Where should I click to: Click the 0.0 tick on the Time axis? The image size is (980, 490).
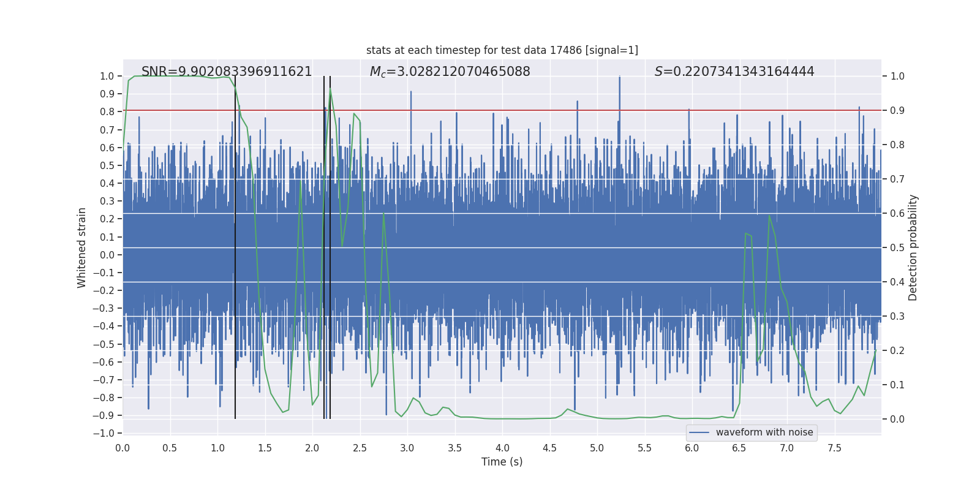coord(123,448)
